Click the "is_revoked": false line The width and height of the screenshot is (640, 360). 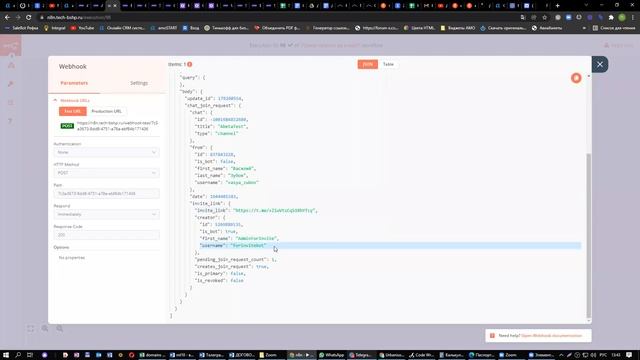tap(219, 280)
